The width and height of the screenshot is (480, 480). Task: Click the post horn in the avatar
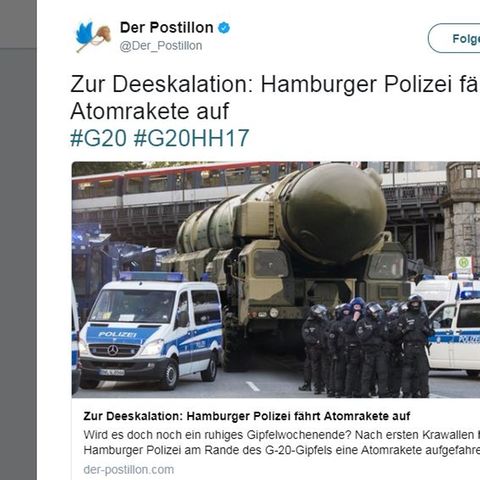(99, 38)
